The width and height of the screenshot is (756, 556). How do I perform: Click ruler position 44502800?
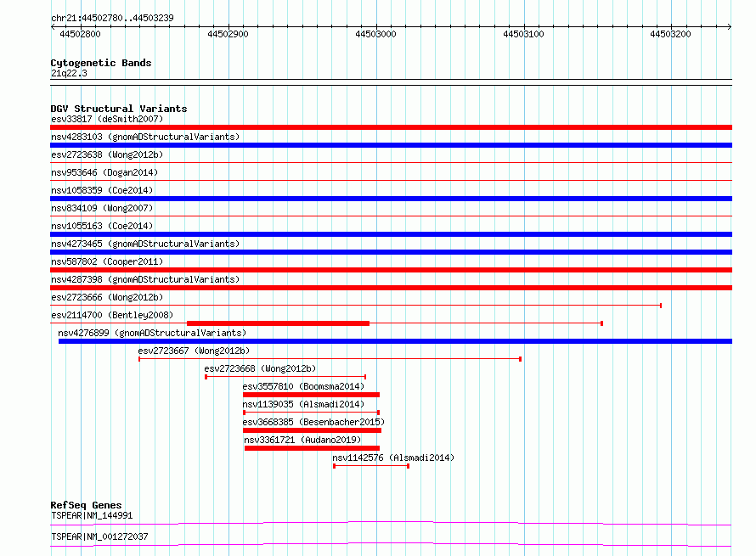click(x=80, y=34)
